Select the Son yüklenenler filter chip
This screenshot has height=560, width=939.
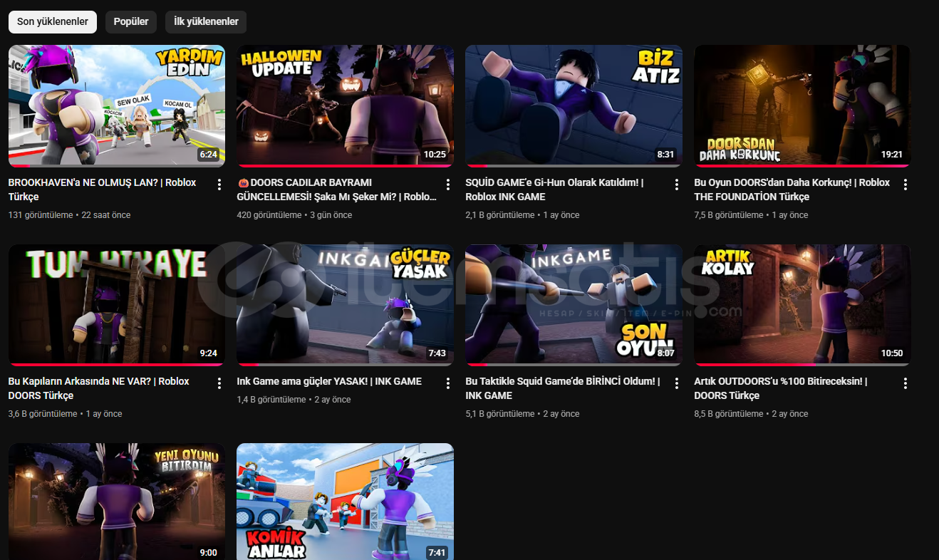pyautogui.click(x=53, y=21)
